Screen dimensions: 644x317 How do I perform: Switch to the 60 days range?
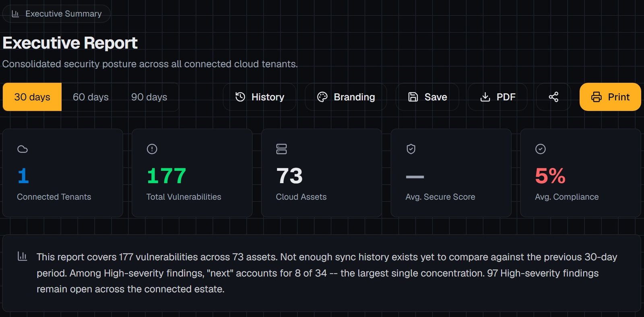point(91,97)
